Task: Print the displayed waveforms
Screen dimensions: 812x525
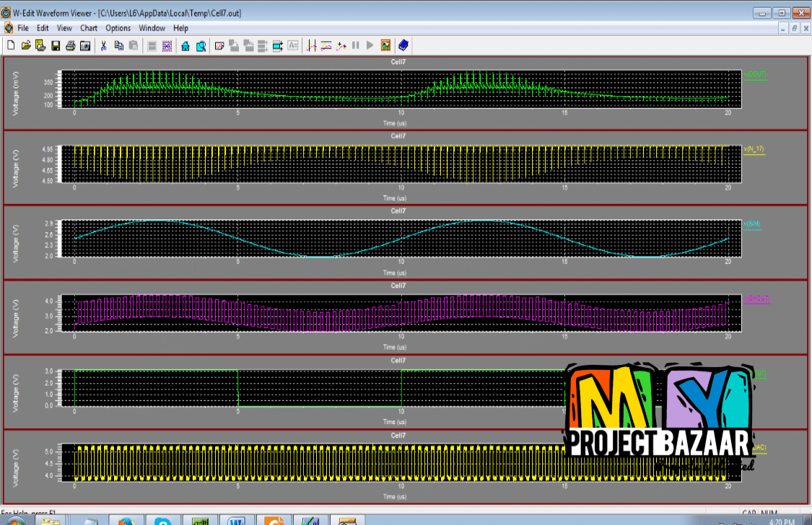Action: tap(70, 45)
